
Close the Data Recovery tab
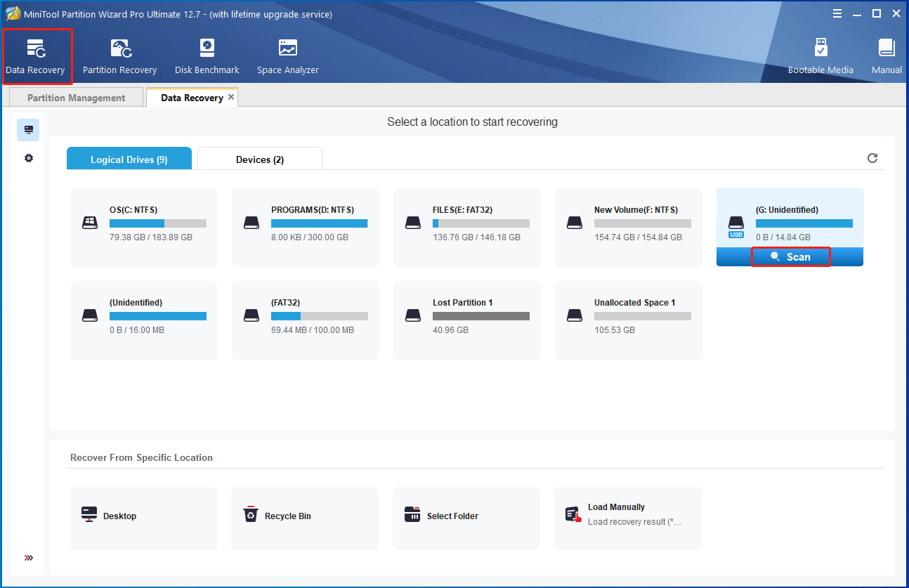pyautogui.click(x=231, y=97)
